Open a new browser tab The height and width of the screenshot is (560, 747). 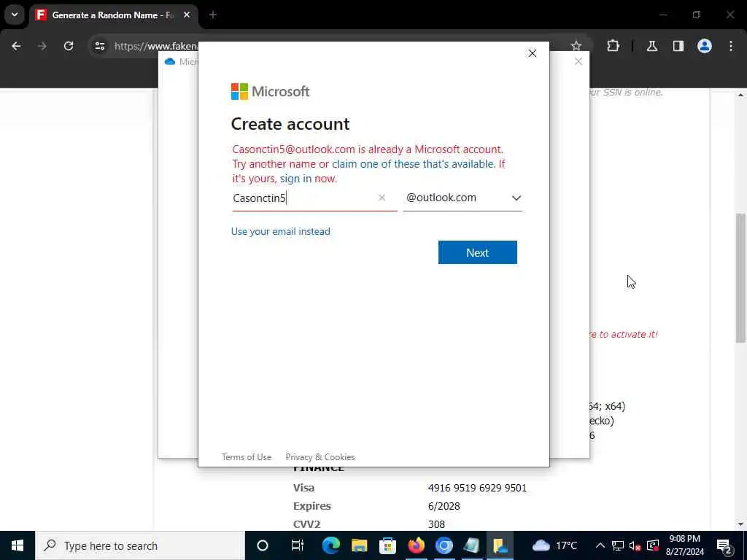click(213, 15)
